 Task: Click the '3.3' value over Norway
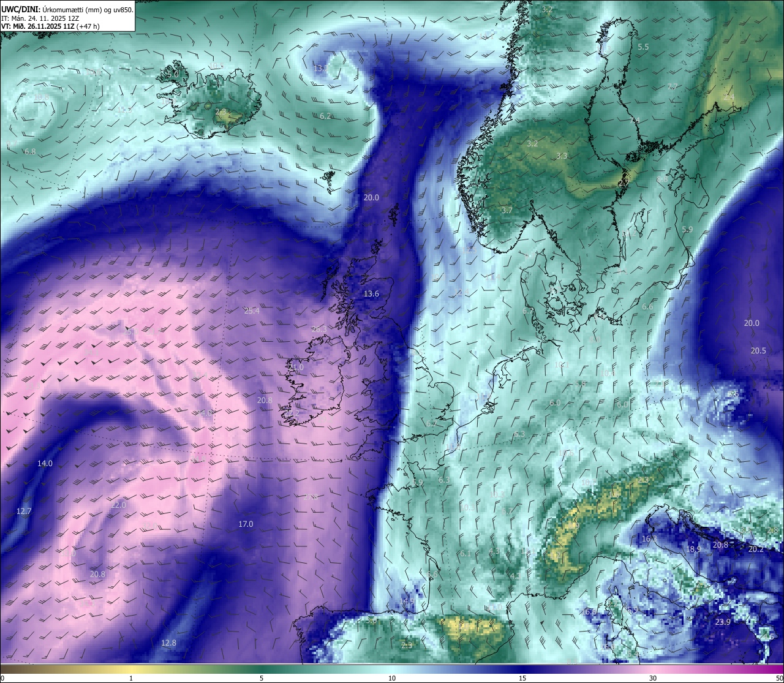(562, 156)
